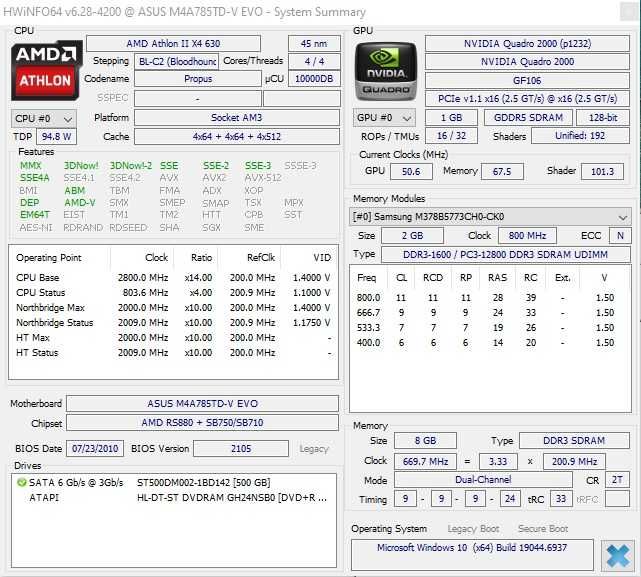Click the SSE4A feature label
Viewport: 641px width, 577px height.
[x=35, y=178]
